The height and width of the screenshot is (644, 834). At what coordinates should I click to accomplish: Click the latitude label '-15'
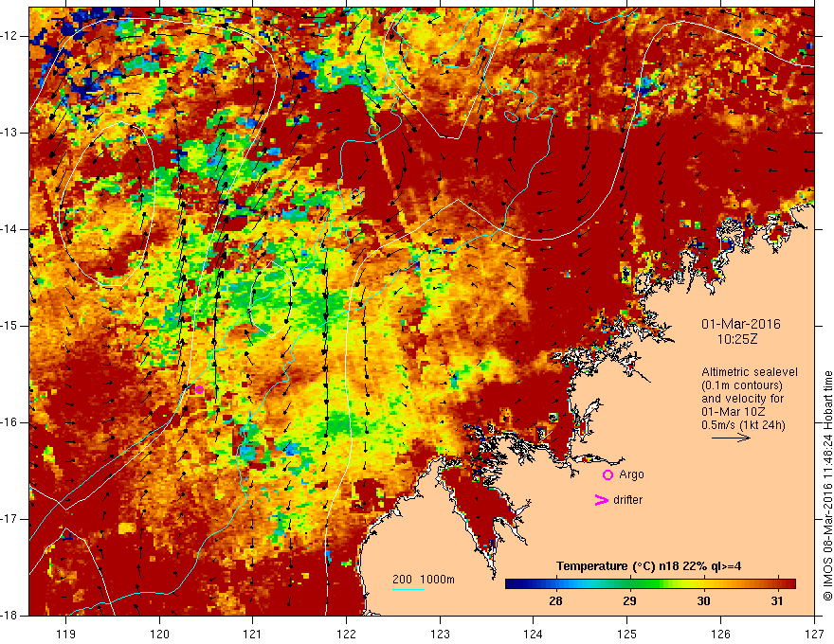click(9, 326)
